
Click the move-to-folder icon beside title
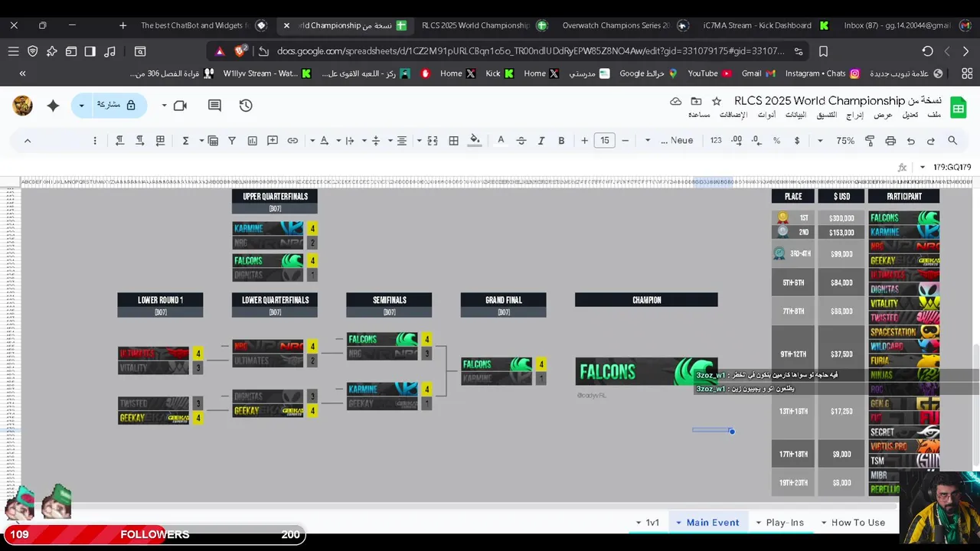[696, 101]
